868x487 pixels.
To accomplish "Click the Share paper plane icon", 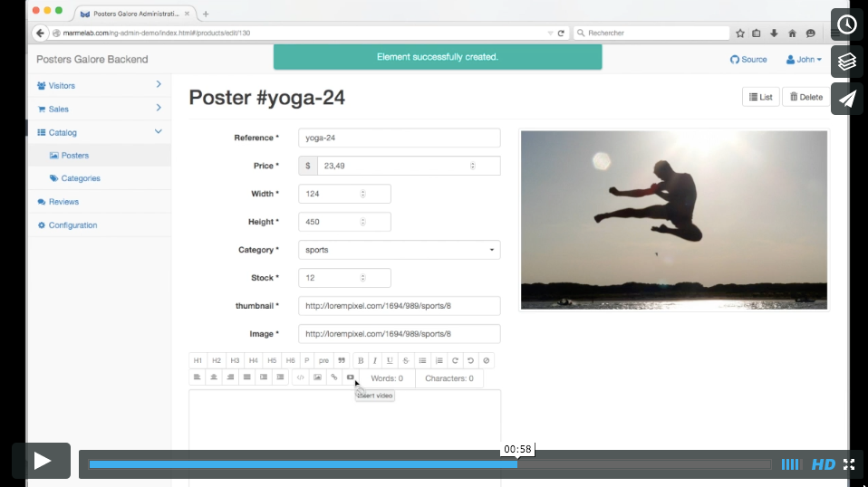I will tap(847, 99).
